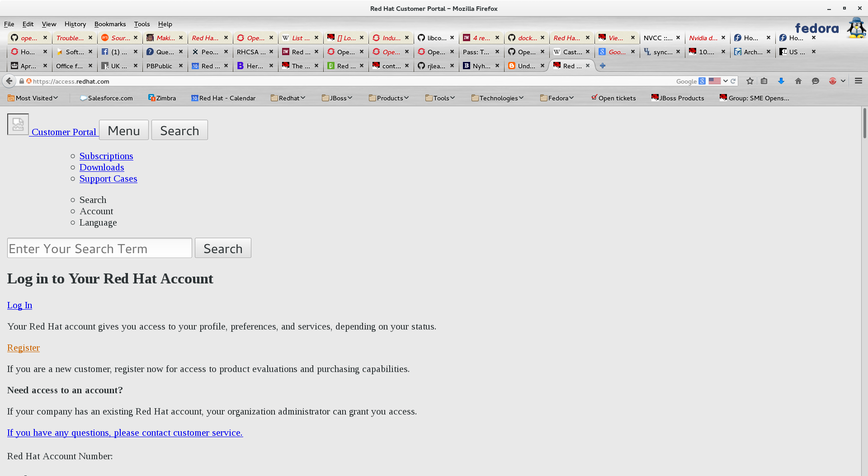Click the page vertical scrollbar thumb

[x=864, y=123]
